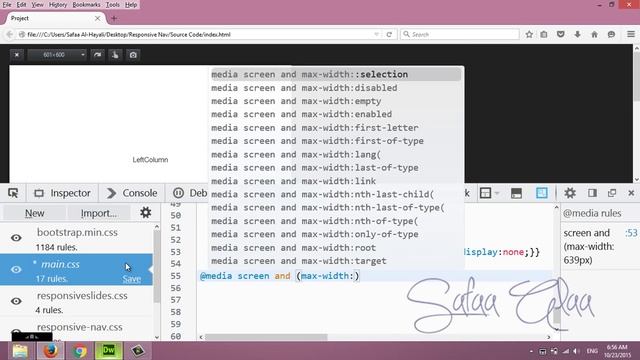Go to Firefox home page
This screenshot has width=640, height=360.
(x=594, y=35)
